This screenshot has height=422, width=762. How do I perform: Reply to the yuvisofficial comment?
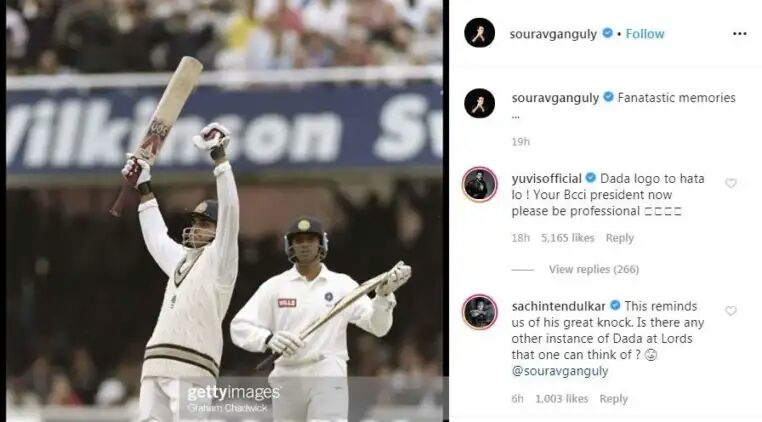620,238
